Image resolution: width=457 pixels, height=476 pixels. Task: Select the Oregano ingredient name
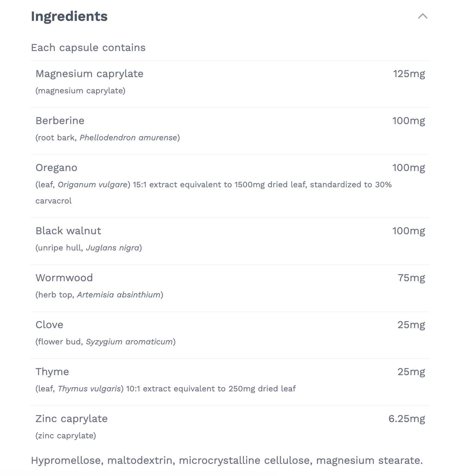(x=56, y=168)
